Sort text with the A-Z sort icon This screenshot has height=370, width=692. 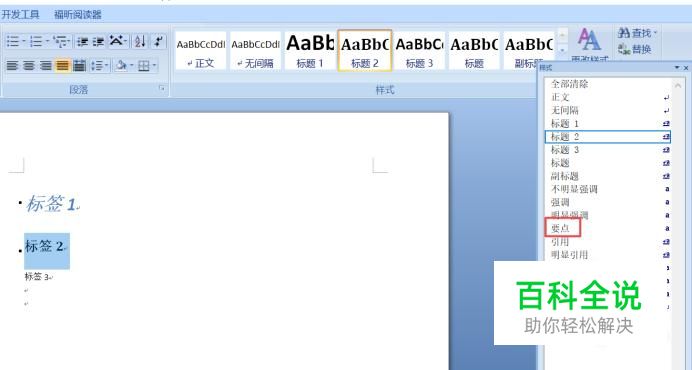click(140, 42)
